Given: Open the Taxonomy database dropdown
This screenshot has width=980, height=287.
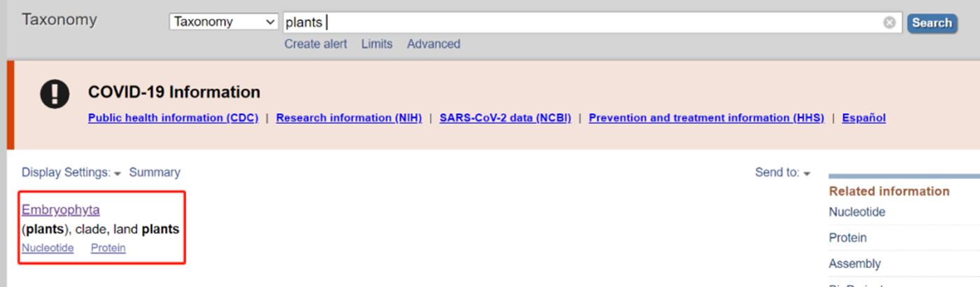Looking at the screenshot, I should (224, 22).
